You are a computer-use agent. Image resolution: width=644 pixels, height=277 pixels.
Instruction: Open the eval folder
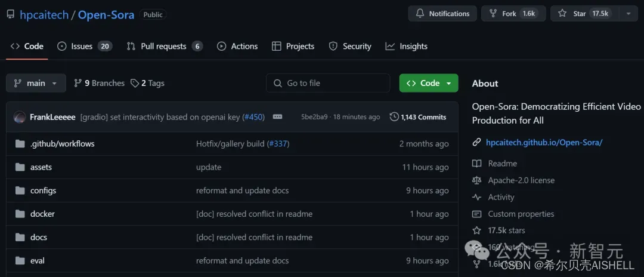point(38,261)
